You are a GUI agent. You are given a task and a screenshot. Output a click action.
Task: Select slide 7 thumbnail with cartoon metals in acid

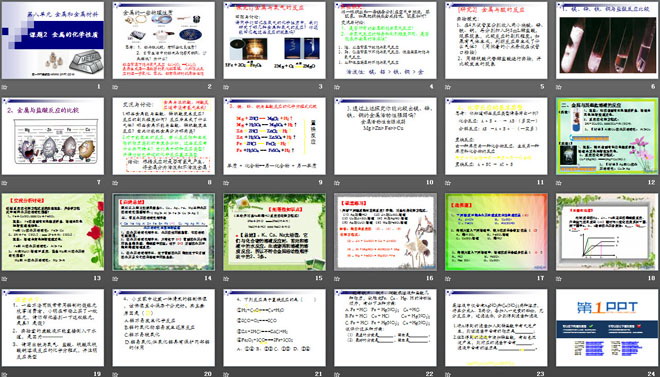click(x=53, y=136)
